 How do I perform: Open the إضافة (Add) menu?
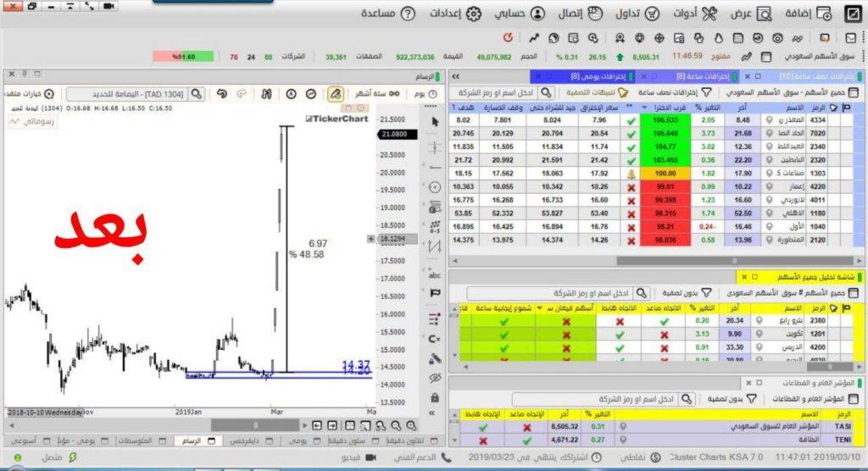point(808,14)
